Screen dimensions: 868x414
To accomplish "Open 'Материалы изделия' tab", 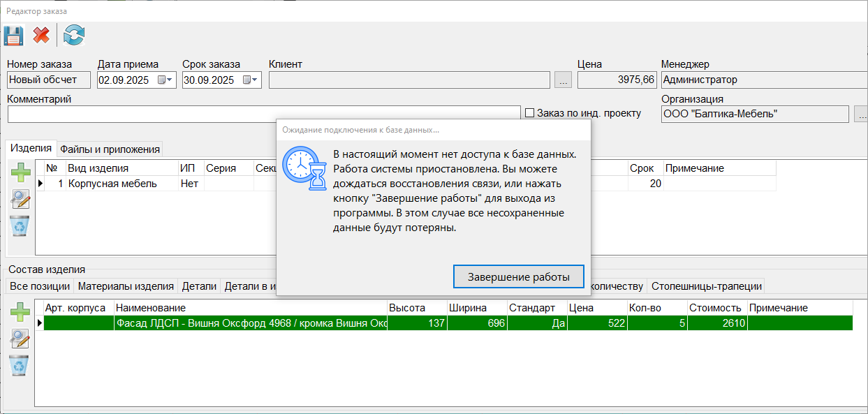I will tap(126, 286).
